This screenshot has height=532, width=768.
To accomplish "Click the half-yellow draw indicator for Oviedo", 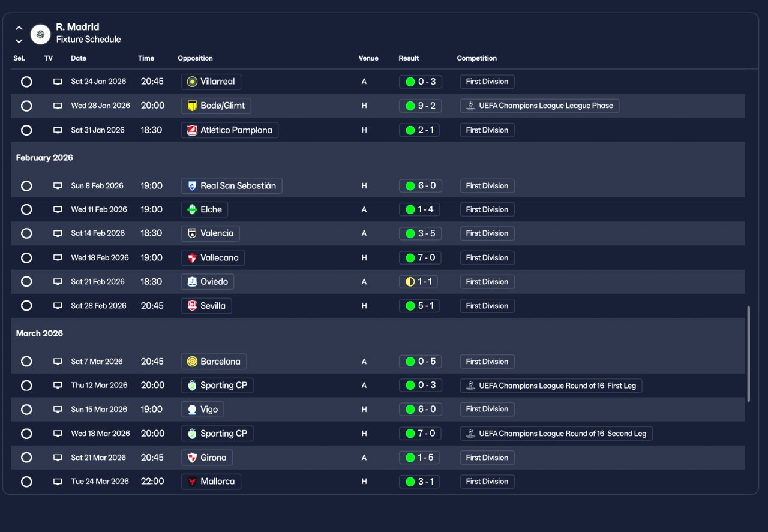I will pyautogui.click(x=410, y=282).
